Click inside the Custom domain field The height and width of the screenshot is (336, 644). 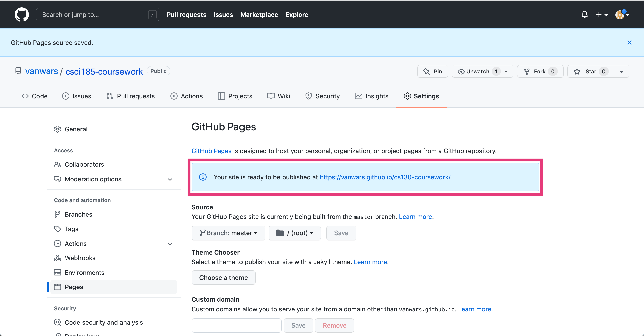coord(236,325)
